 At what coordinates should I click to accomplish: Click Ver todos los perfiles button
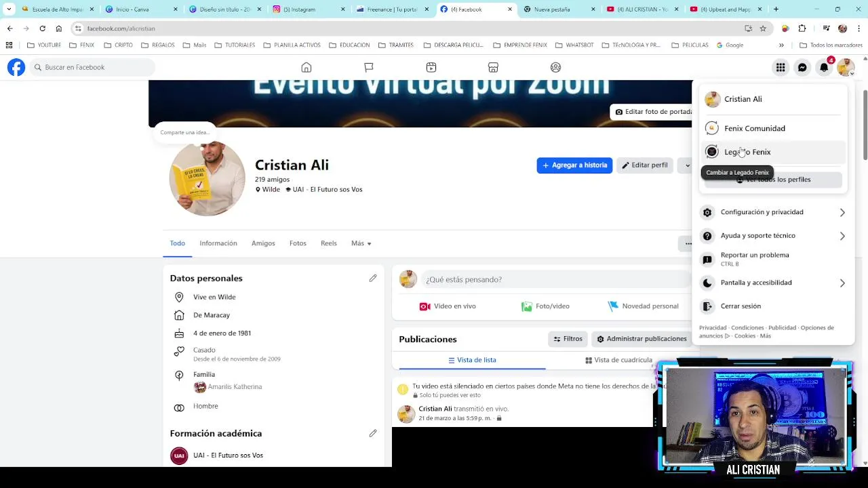773,180
